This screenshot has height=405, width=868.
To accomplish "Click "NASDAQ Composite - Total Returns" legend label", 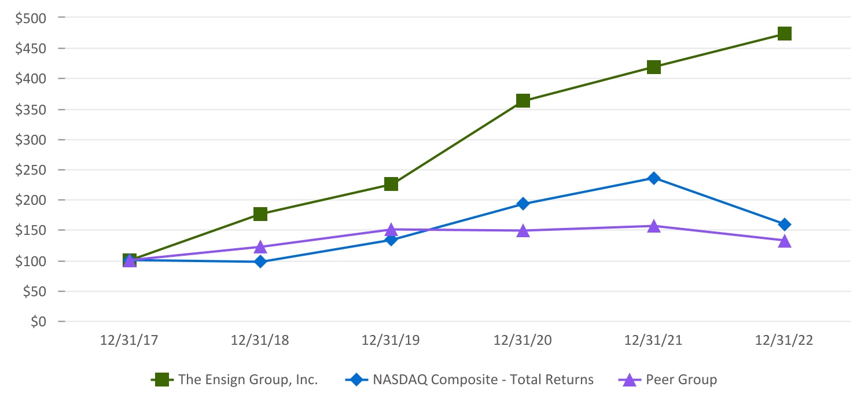I will pos(483,380).
